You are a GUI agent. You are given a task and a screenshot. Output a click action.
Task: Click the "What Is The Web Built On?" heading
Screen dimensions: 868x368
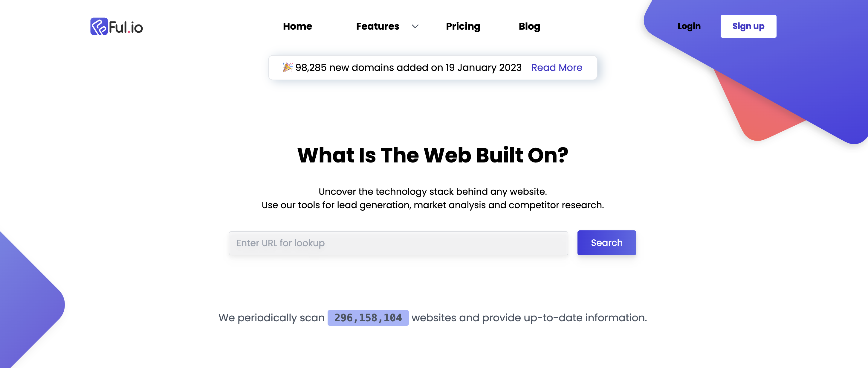[433, 155]
